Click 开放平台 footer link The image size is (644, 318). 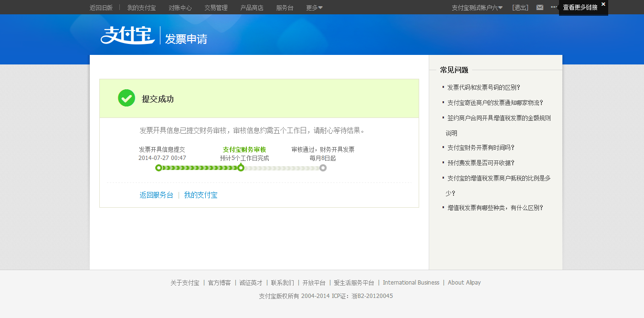pyautogui.click(x=314, y=283)
